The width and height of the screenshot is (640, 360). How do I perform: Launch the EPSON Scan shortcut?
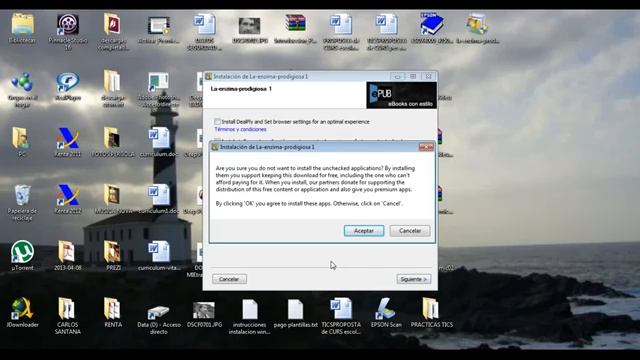point(386,313)
